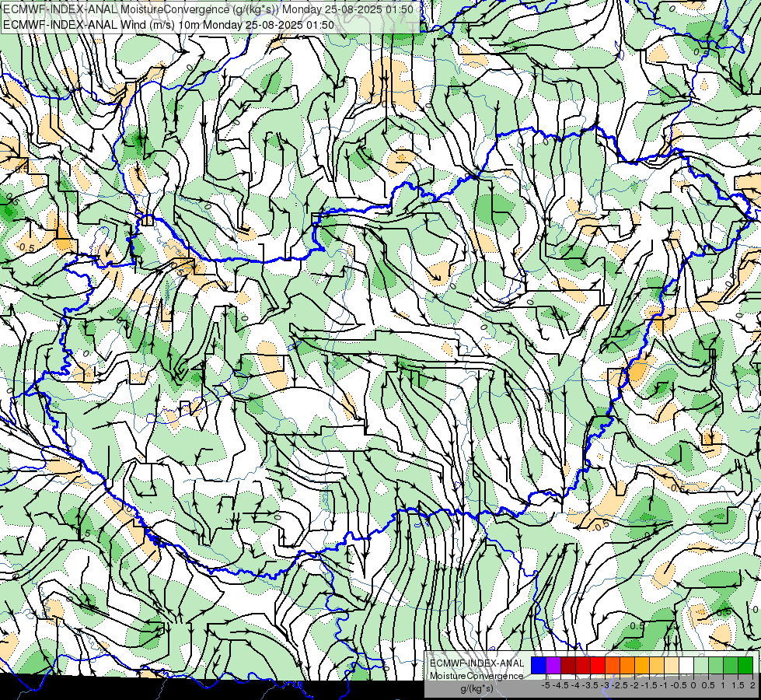Click the legend scale value -3.5
761x700 pixels.
coord(590,685)
